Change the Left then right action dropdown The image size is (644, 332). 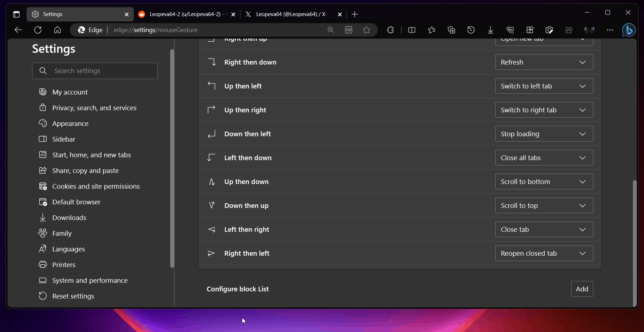pos(544,229)
